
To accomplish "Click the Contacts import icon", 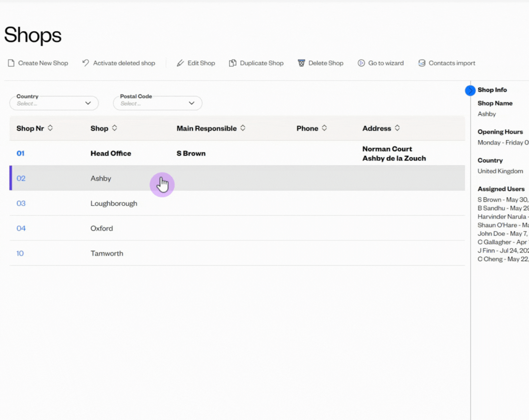I will point(422,63).
